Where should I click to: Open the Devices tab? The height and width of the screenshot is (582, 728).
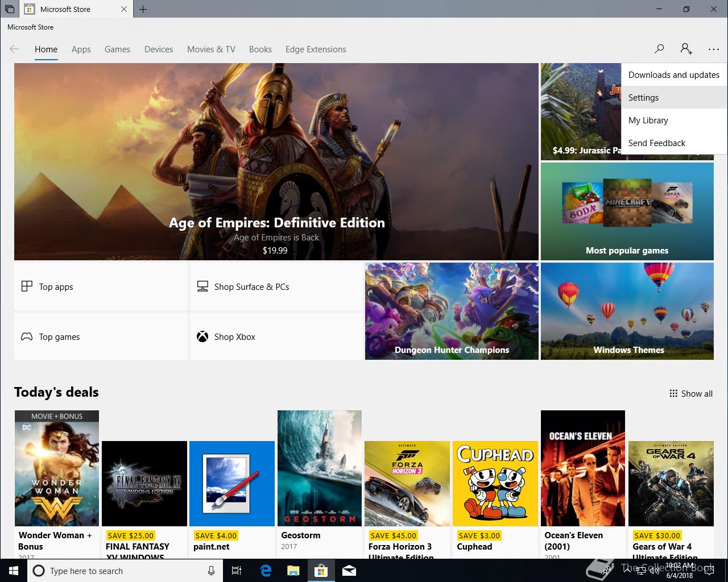[159, 49]
